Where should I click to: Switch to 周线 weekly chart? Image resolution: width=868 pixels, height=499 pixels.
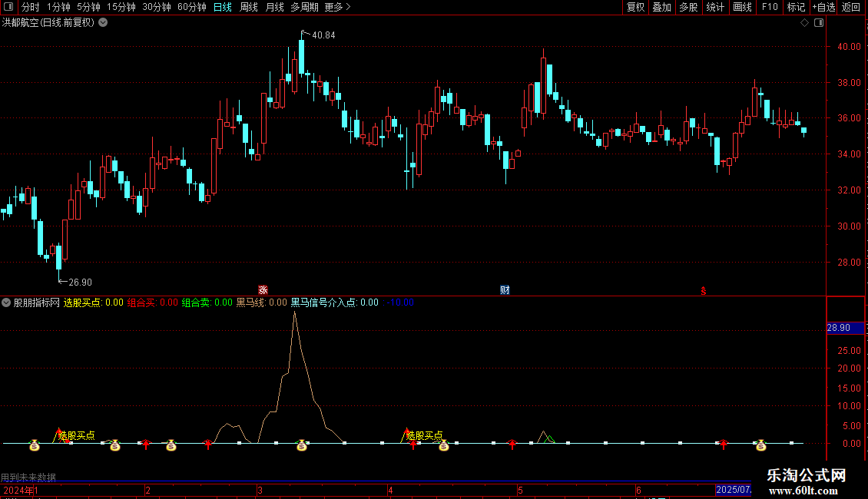click(249, 7)
